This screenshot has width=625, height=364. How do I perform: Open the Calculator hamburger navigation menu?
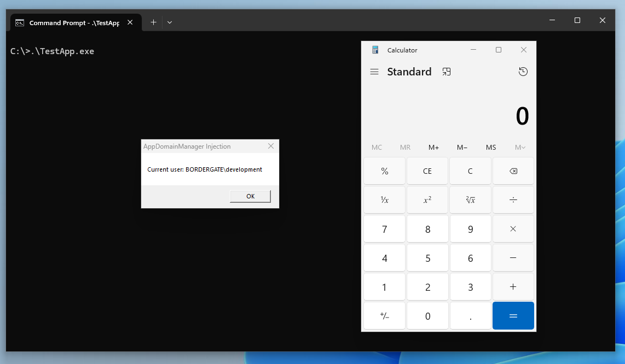tap(374, 72)
